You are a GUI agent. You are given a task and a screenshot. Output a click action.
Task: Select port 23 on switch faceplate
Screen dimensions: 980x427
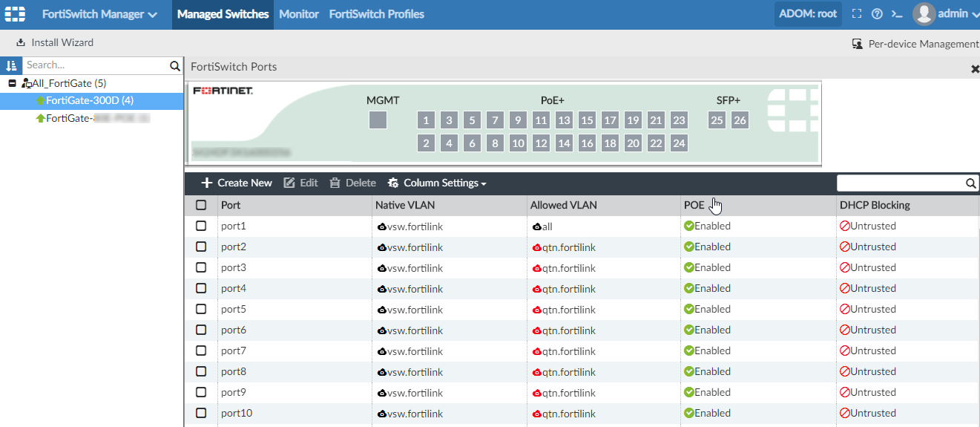click(679, 120)
